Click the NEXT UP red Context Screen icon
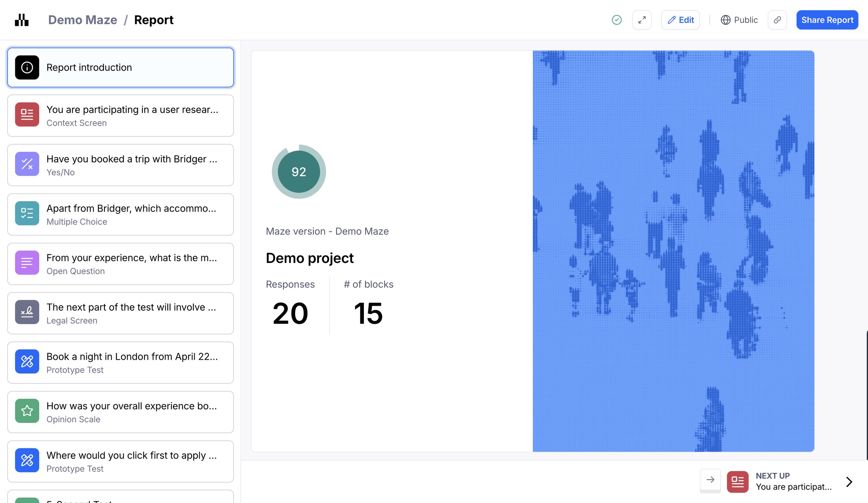Screen dimensions: 868x503 pyautogui.click(x=738, y=482)
